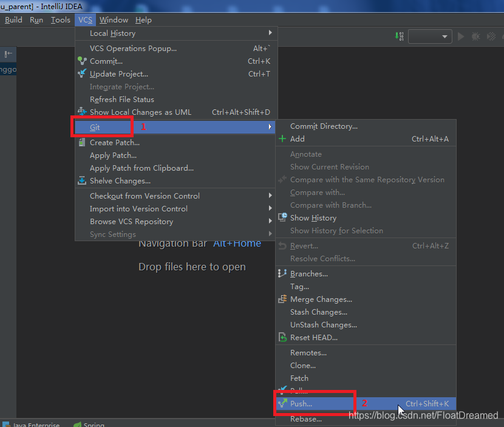
Task: Click the Show History clock icon
Action: click(x=282, y=217)
